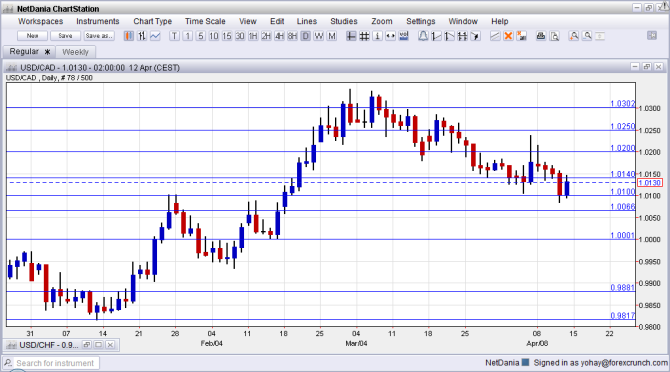
Task: Switch to tick (T) time scale
Action: [x=174, y=36]
